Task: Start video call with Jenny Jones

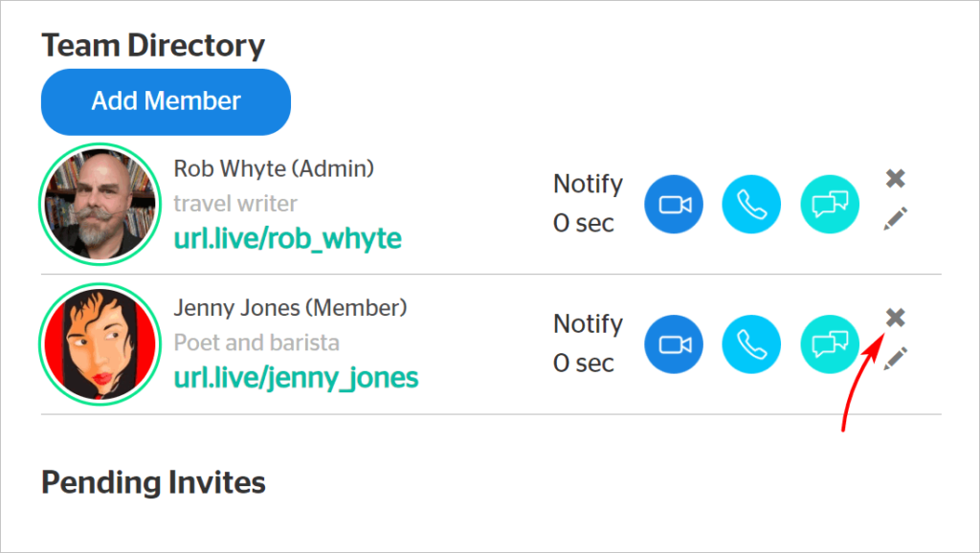Action: (x=674, y=344)
